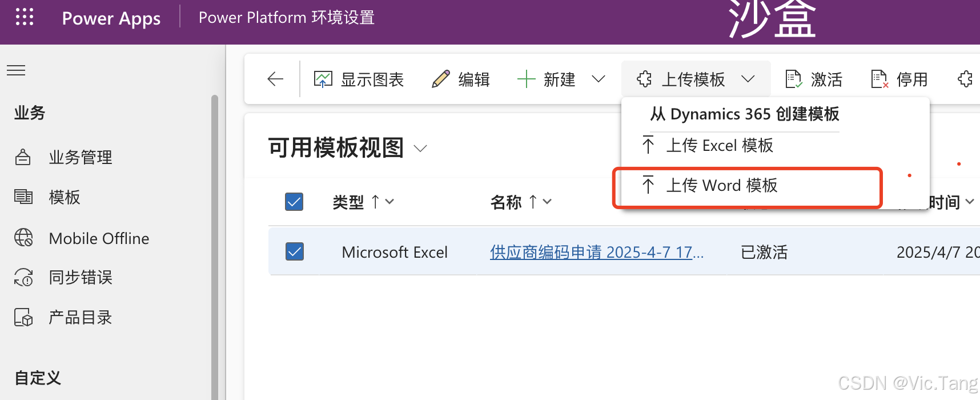Viewport: 980px width, 400px height.
Task: Click the cut-off puzzle icon at toolbar end
Action: point(965,79)
